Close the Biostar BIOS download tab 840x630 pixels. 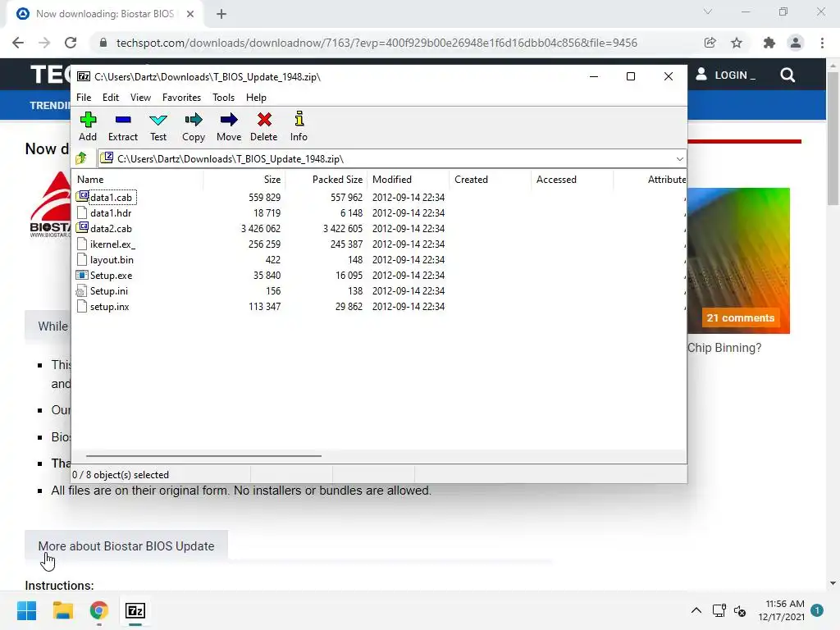coord(190,14)
